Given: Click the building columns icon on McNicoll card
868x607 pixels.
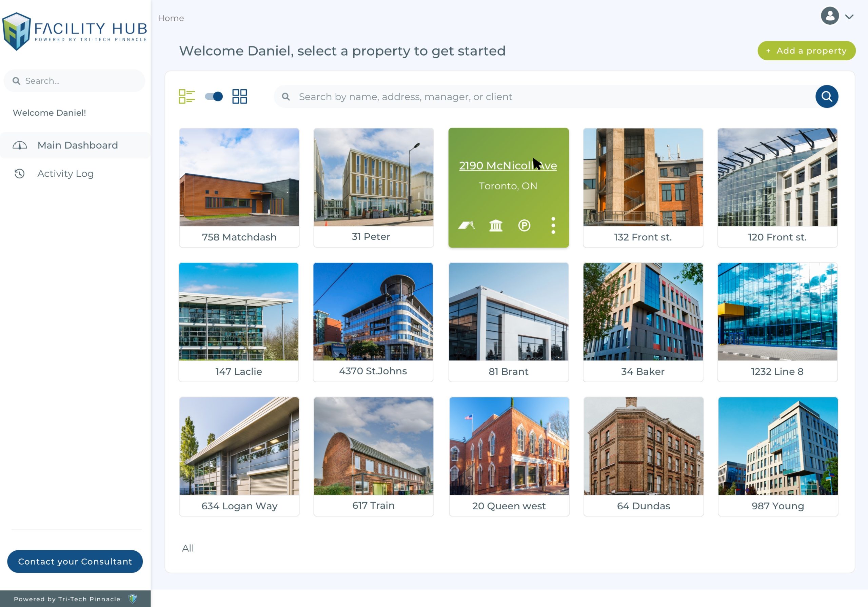Looking at the screenshot, I should coord(496,226).
